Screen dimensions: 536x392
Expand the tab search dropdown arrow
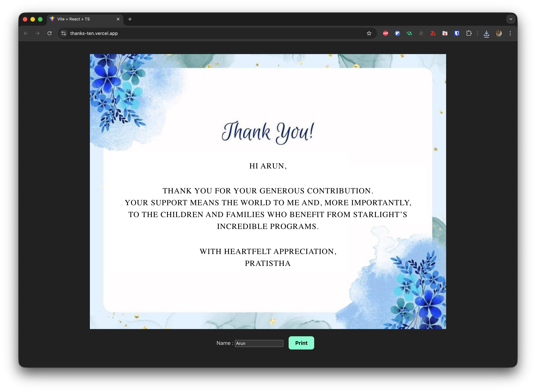[x=511, y=19]
